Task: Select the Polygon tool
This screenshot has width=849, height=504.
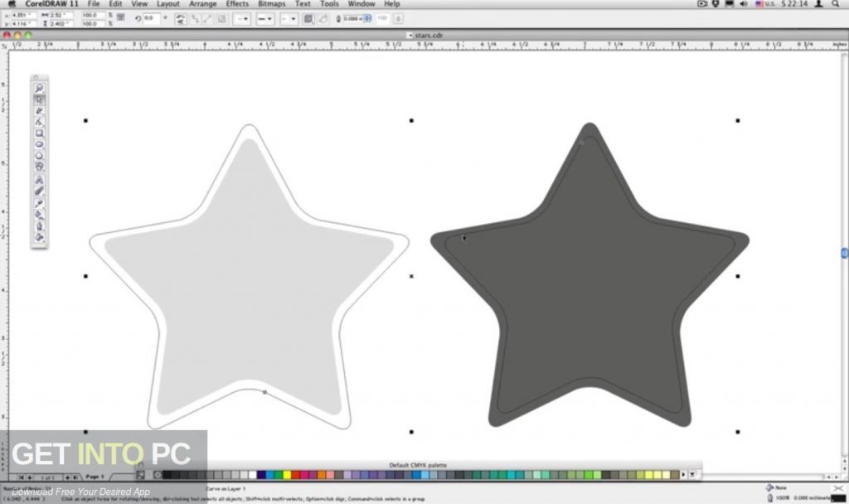Action: click(39, 156)
